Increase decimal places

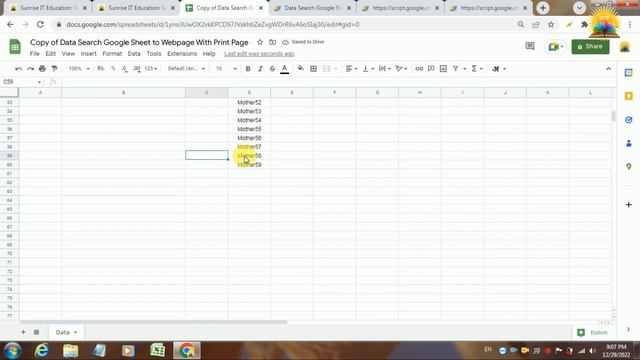coord(137,69)
